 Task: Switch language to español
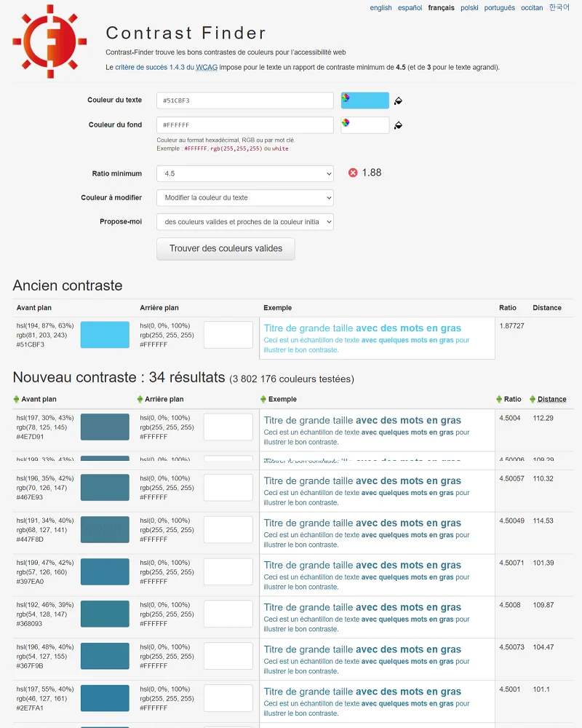(x=410, y=8)
